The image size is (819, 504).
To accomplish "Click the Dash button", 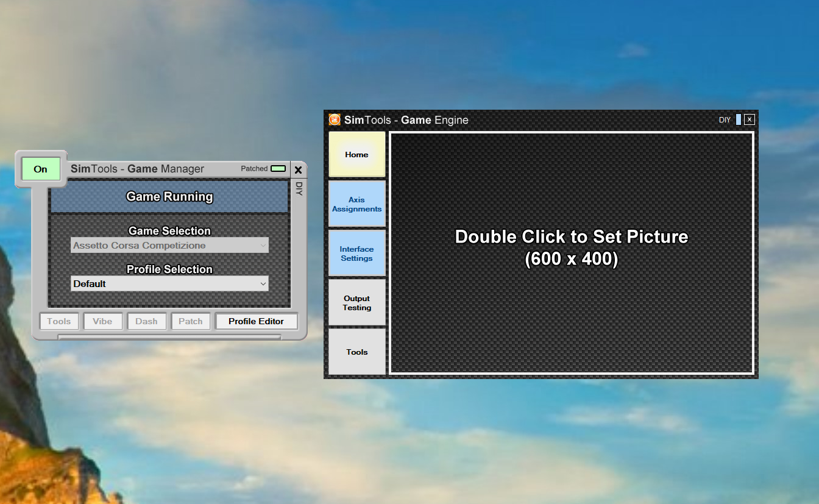I will point(146,321).
